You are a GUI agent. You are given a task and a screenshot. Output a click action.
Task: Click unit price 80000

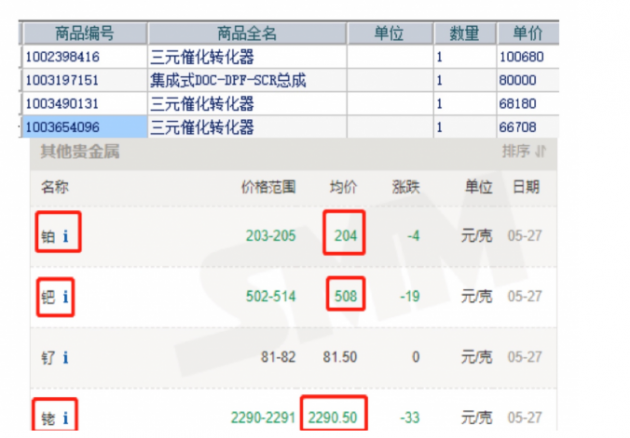[x=518, y=80]
